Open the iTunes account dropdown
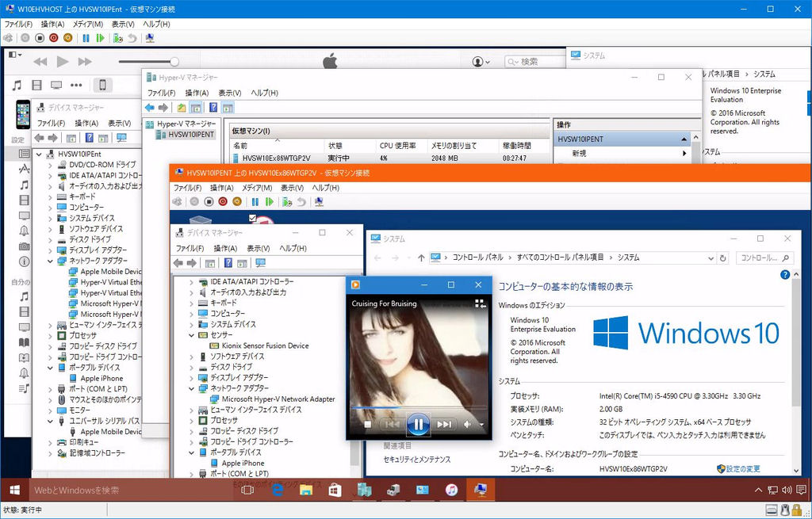The width and height of the screenshot is (812, 519). [x=481, y=62]
